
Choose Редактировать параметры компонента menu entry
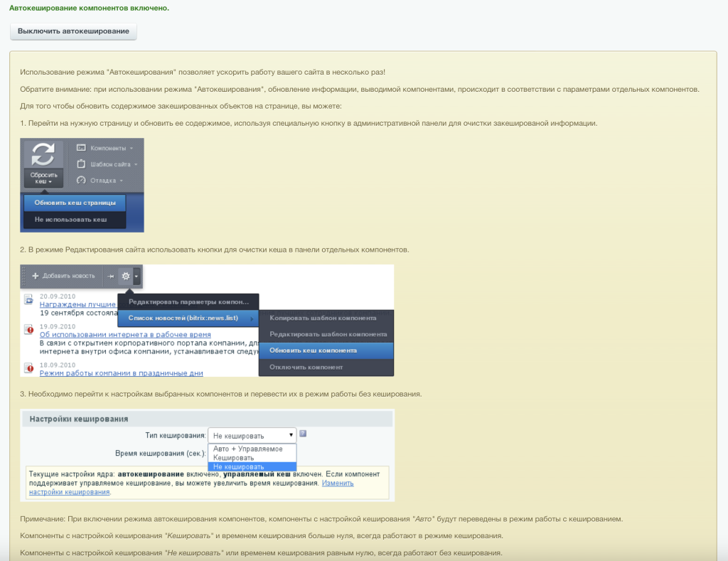pyautogui.click(x=188, y=302)
